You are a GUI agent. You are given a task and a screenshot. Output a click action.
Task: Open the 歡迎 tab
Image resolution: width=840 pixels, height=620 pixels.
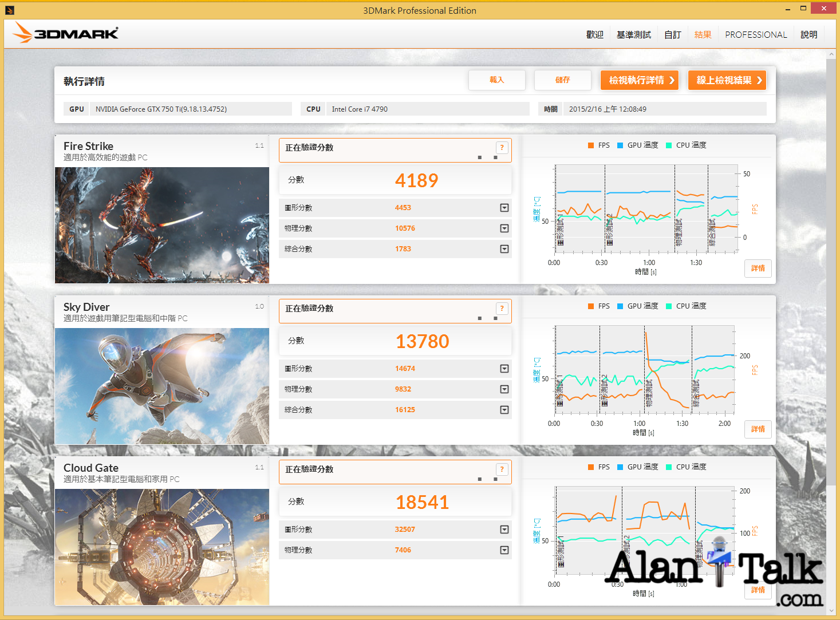point(595,34)
